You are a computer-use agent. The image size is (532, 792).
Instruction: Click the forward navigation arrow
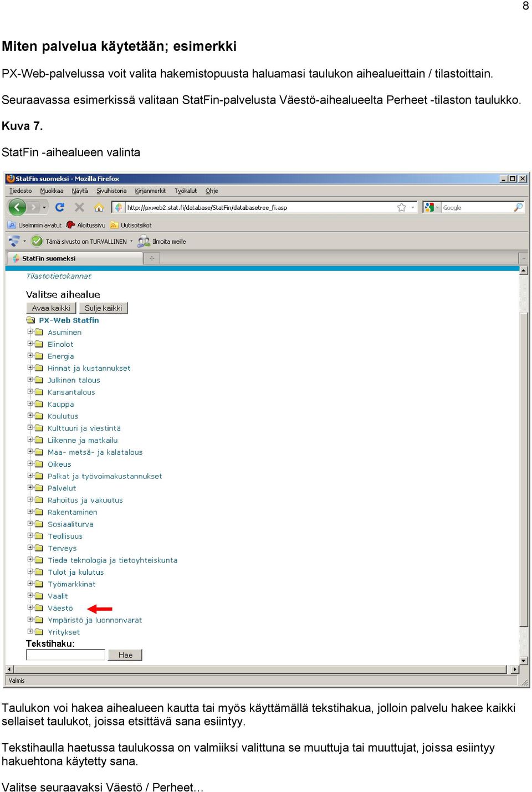(34, 207)
